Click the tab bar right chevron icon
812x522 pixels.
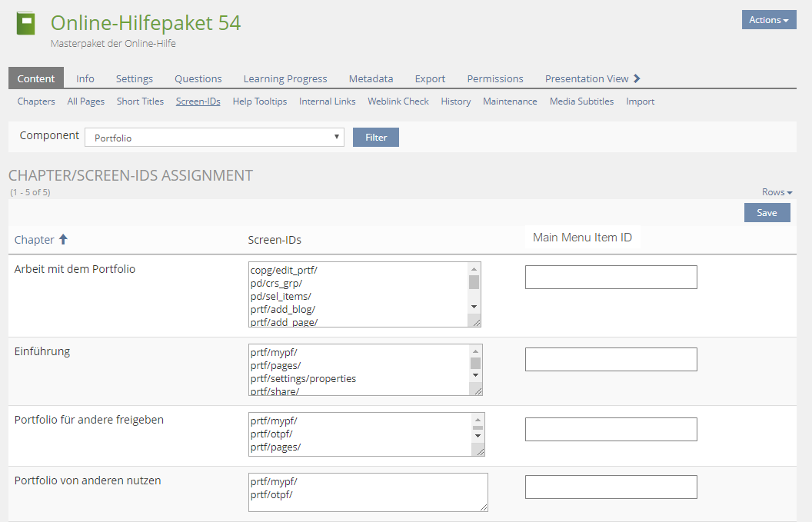[637, 78]
